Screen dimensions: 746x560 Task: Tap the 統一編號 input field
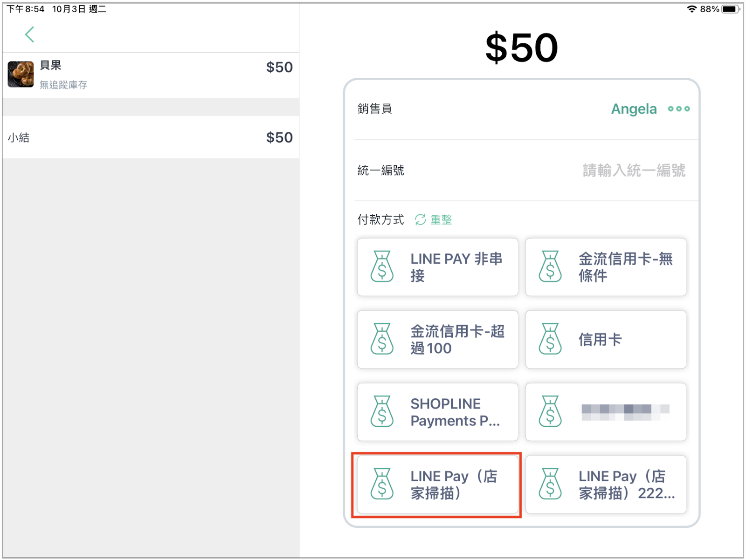click(x=633, y=171)
